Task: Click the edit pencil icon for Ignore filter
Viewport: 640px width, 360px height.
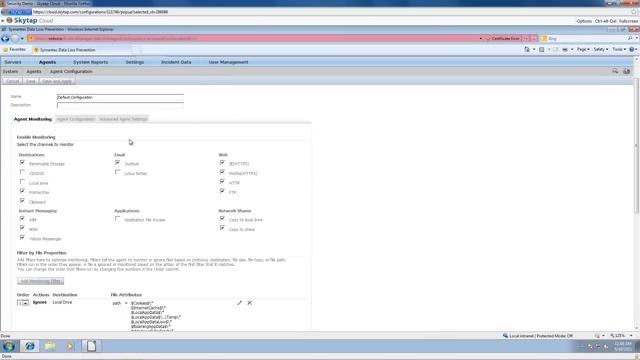Action: click(x=239, y=303)
